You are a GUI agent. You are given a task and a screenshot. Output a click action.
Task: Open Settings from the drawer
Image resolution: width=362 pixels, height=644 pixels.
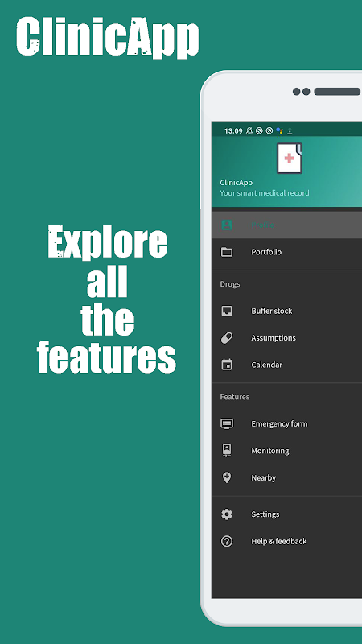pyautogui.click(x=286, y=514)
